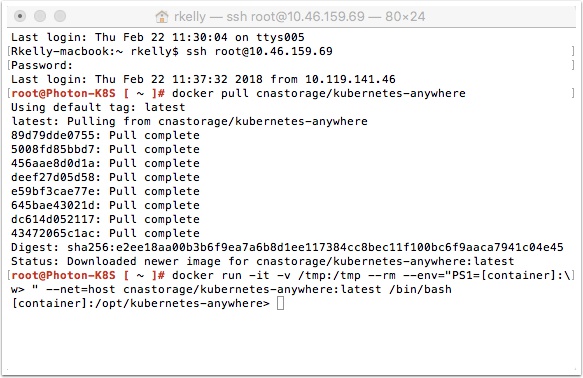This screenshot has width=583, height=378.
Task: Click the gray close window button
Action: click(x=20, y=16)
